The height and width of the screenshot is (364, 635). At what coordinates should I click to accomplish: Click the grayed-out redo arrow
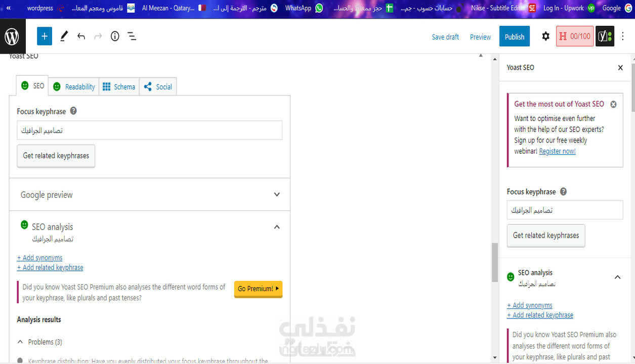(x=98, y=36)
